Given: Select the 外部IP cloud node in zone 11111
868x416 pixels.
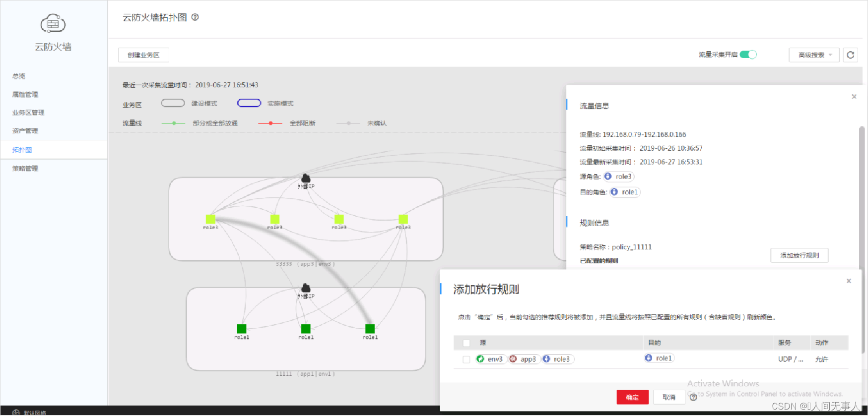Looking at the screenshot, I should click(x=306, y=288).
